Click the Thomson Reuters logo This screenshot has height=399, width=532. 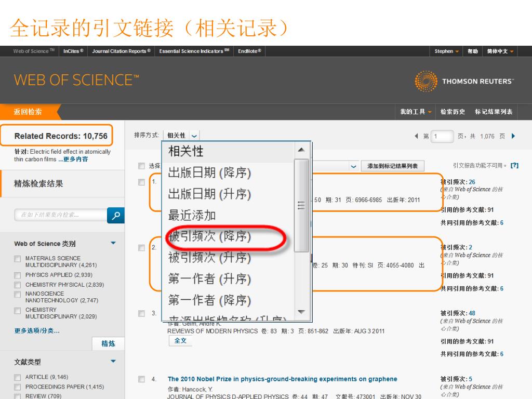pyautogui.click(x=464, y=81)
